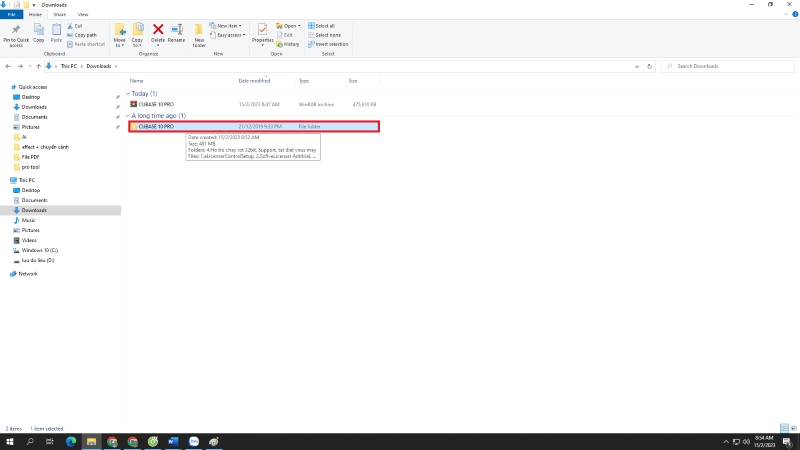Image resolution: width=800 pixels, height=450 pixels.
Task: Collapse the A long time ago group
Action: [128, 116]
